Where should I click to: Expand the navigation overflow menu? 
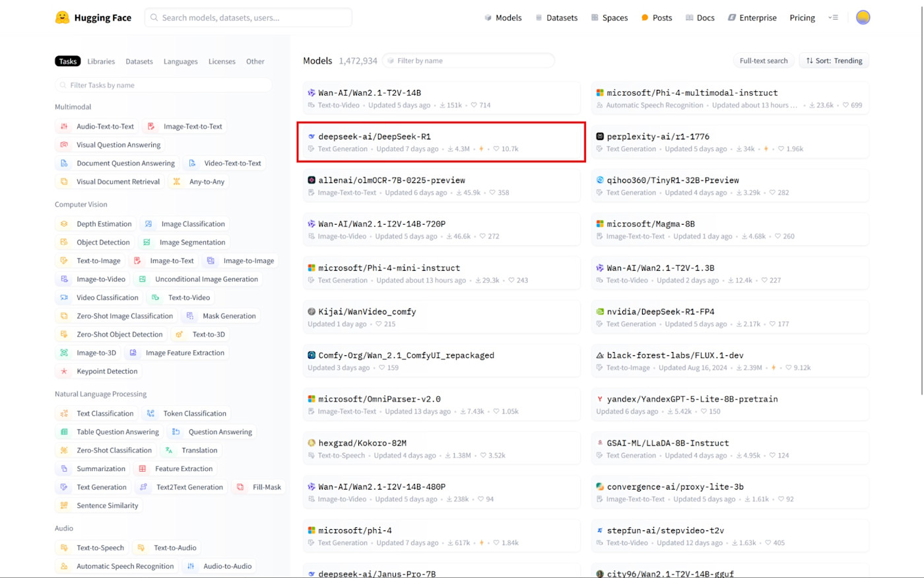[x=834, y=18]
